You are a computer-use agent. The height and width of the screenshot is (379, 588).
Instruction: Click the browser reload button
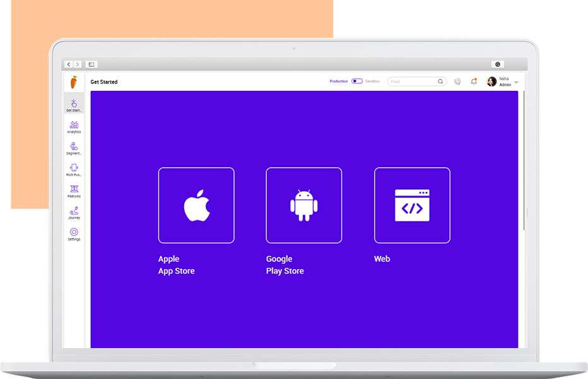tap(498, 64)
